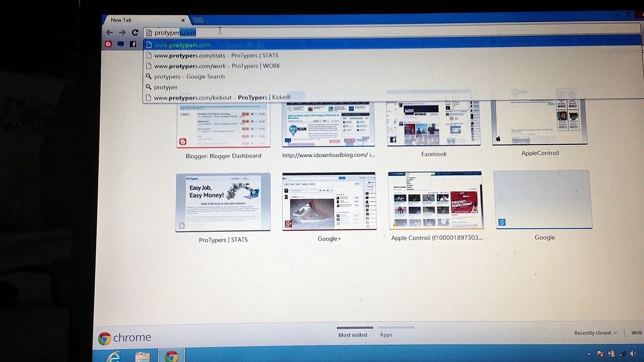Switch to the Apps section
The width and height of the screenshot is (644, 362).
pyautogui.click(x=386, y=335)
